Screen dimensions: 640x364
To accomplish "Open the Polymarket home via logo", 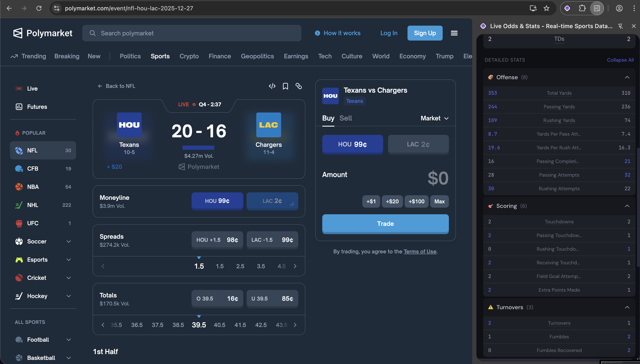I will [x=42, y=33].
